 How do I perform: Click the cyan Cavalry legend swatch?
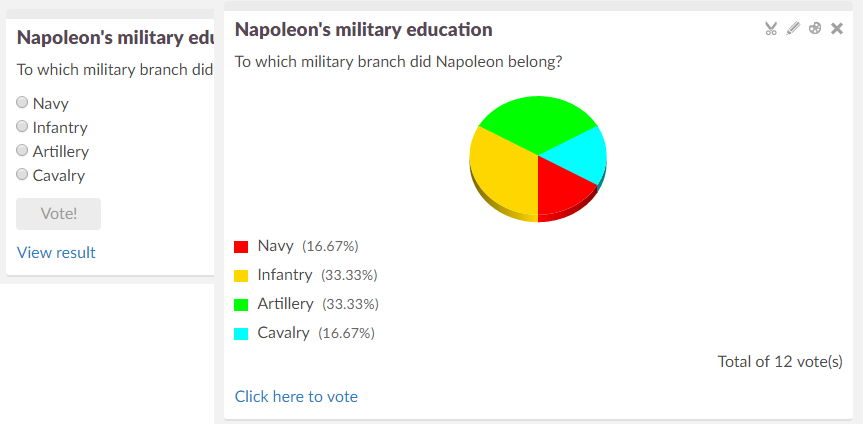point(241,333)
